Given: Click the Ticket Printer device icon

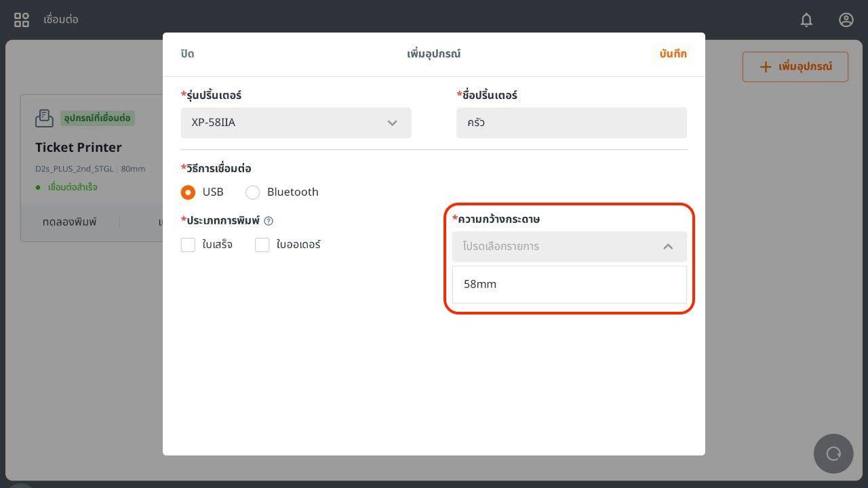Looking at the screenshot, I should [44, 118].
